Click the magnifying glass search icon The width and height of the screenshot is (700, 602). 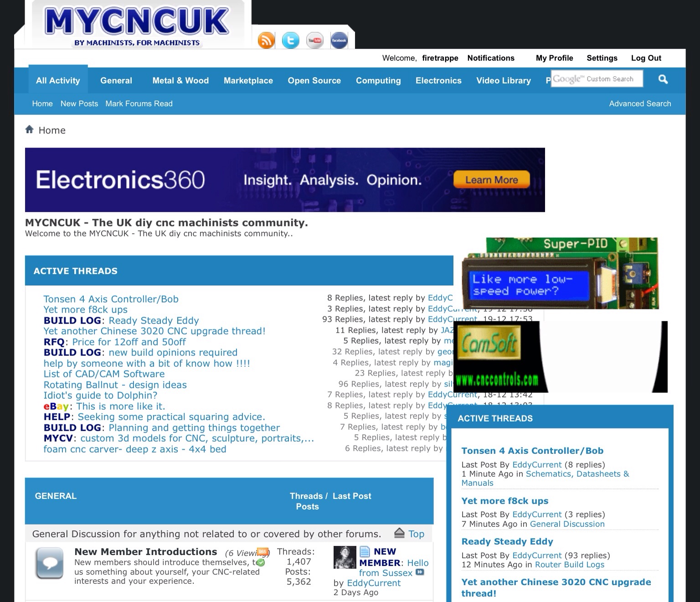tap(663, 79)
